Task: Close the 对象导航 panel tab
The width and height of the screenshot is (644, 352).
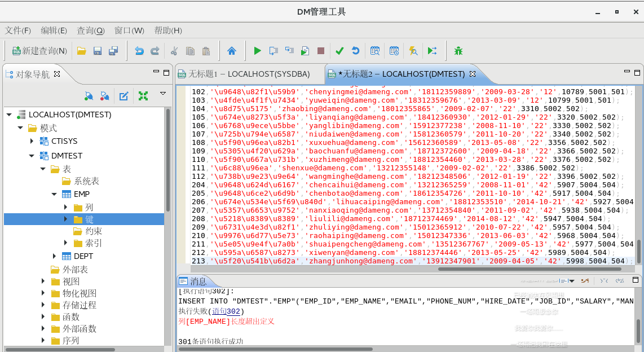Action: [x=57, y=73]
